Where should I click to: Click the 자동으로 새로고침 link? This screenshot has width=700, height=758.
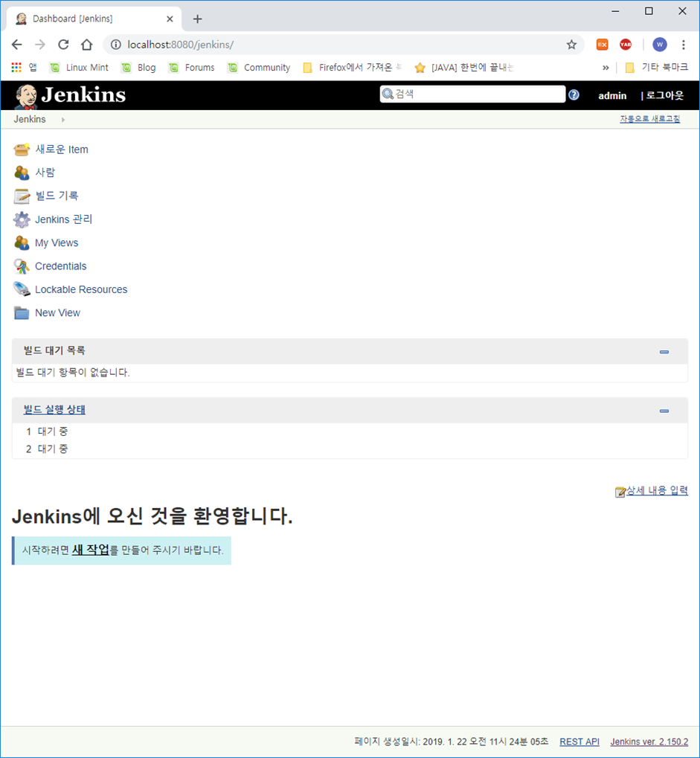tap(649, 119)
